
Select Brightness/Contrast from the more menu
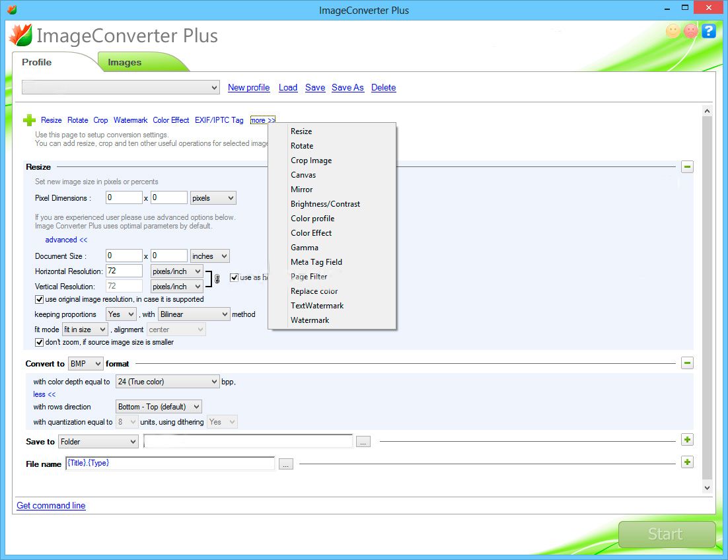click(x=325, y=203)
